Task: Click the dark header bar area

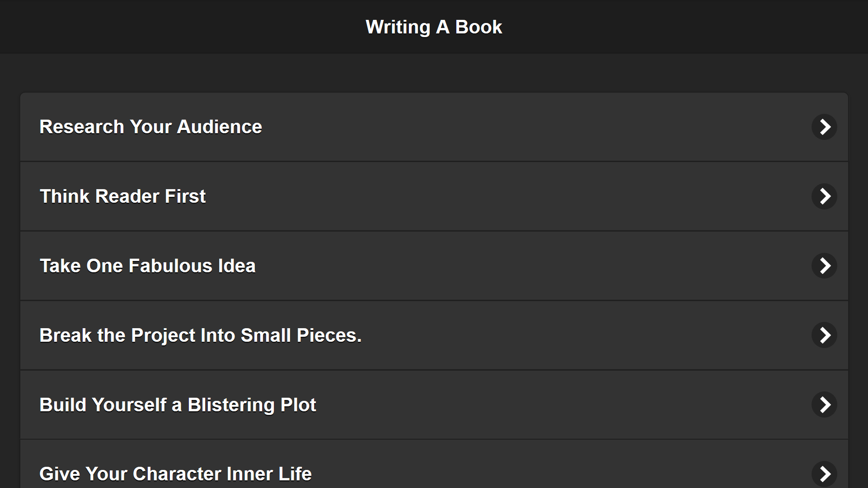Action: tap(181, 27)
